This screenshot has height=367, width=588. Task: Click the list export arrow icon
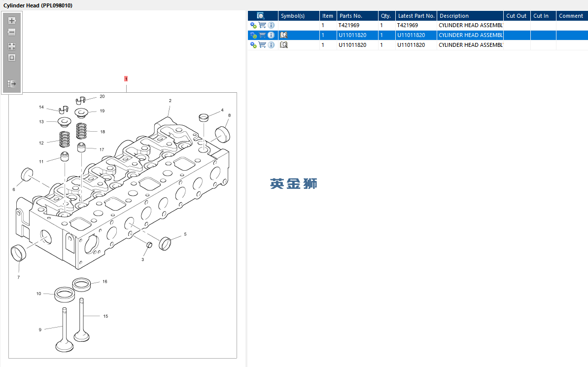tap(12, 83)
